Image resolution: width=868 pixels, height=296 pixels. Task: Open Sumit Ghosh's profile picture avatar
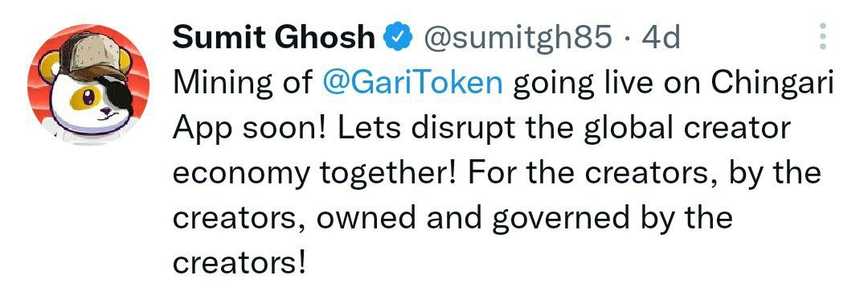(x=88, y=84)
